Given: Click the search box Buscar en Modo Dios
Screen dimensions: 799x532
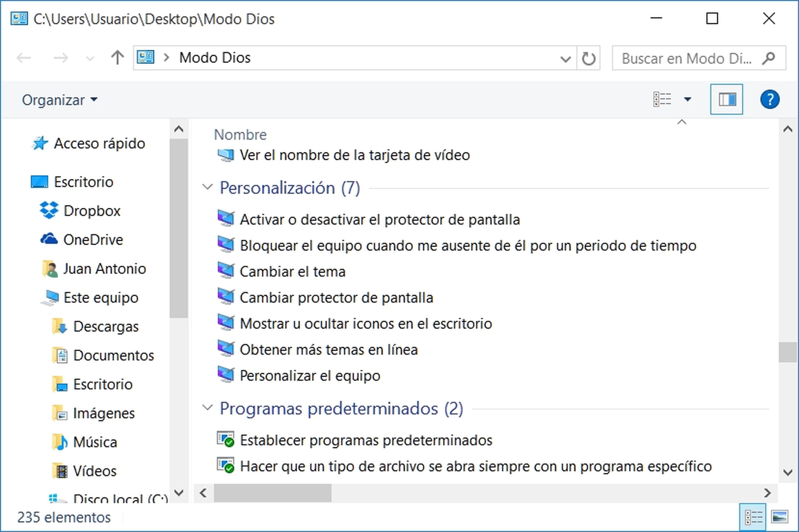Looking at the screenshot, I should [699, 58].
